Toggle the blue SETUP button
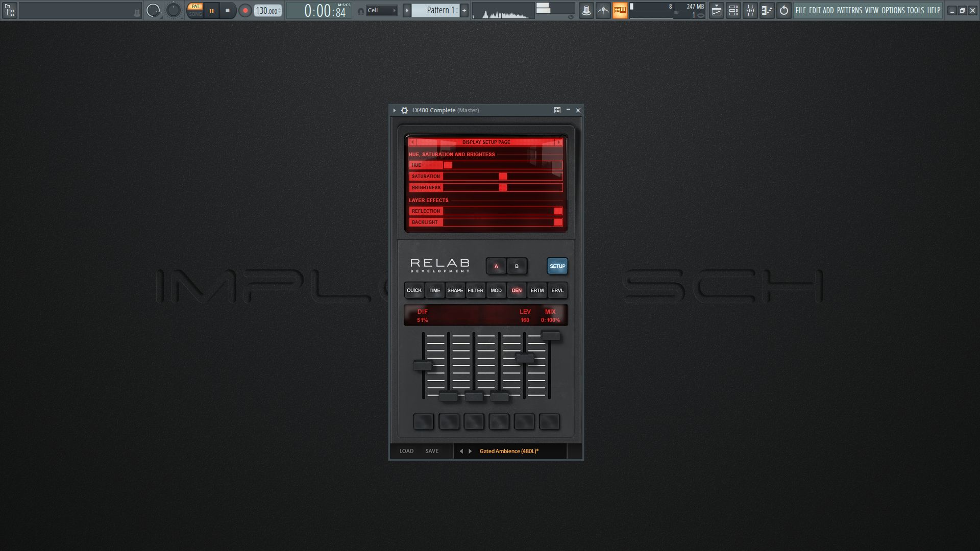Screen dimensions: 980x551 click(x=557, y=266)
